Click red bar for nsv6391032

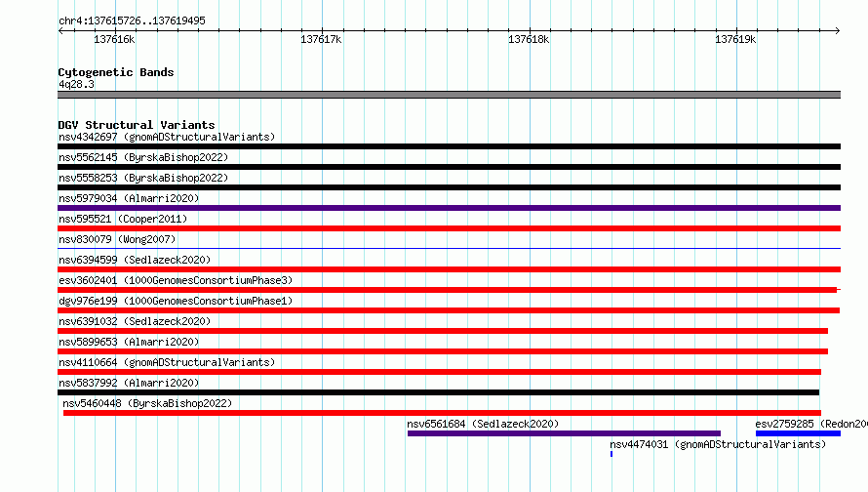pyautogui.click(x=443, y=331)
